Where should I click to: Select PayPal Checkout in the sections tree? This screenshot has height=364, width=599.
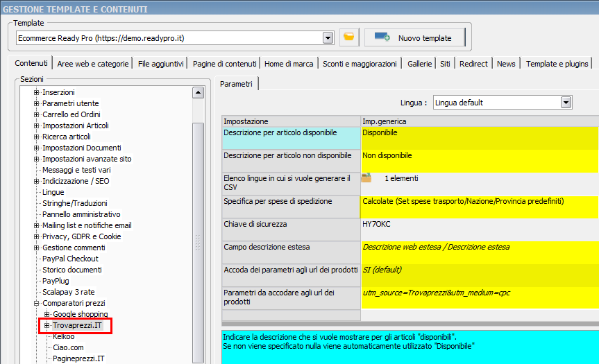coord(70,259)
